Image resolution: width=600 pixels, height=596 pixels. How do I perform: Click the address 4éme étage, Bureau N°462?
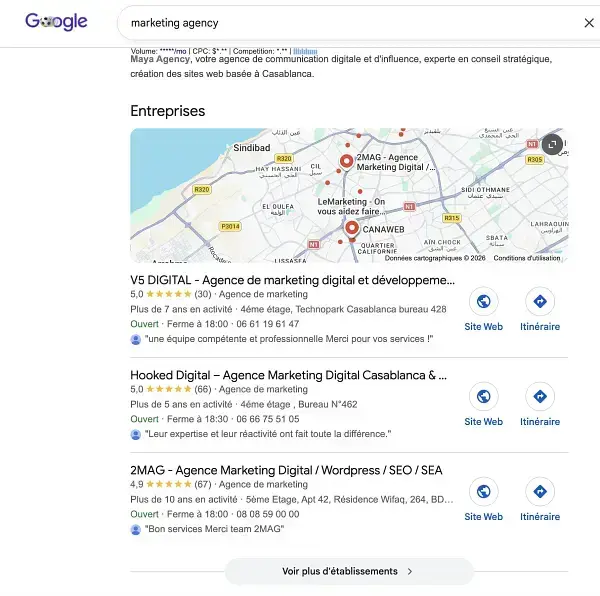click(298, 404)
